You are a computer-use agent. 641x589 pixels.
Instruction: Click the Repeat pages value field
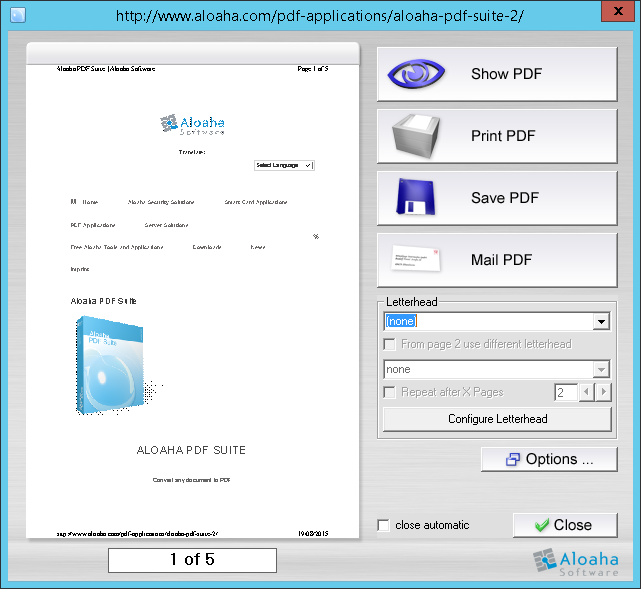click(566, 392)
